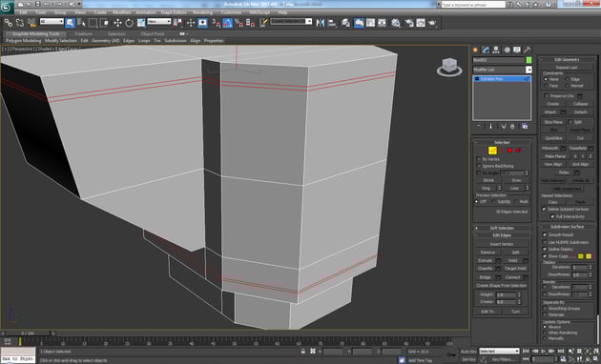This screenshot has height=364, width=601.
Task: Open the named selection sets dropdown
Action: pyautogui.click(x=291, y=21)
